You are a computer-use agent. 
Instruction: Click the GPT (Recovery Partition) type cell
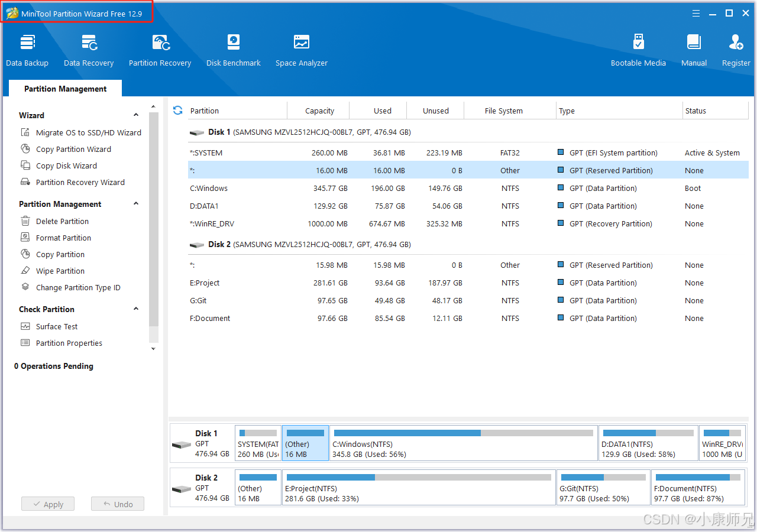(x=611, y=223)
